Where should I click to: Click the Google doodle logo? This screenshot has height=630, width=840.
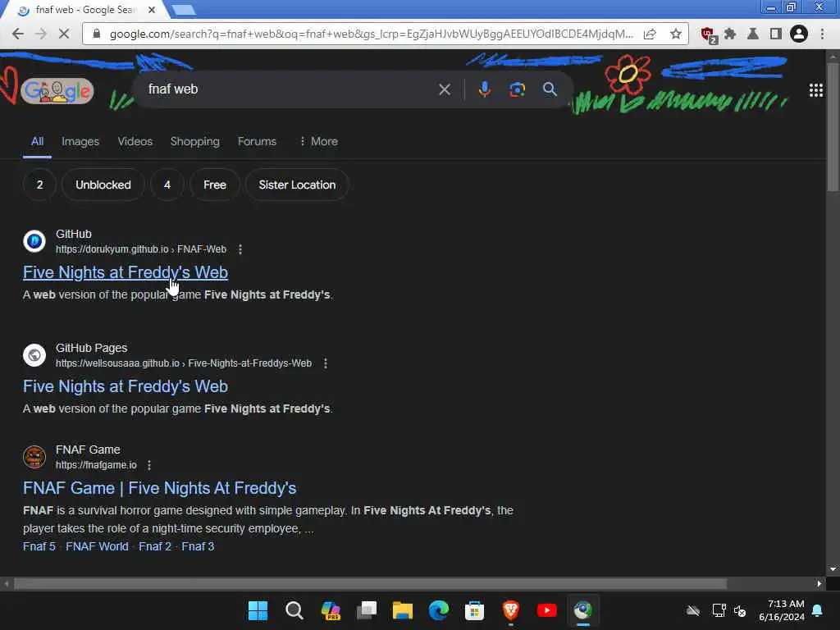point(57,91)
